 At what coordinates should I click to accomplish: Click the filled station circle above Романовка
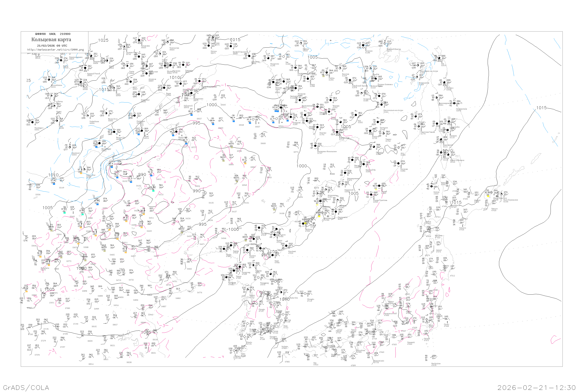click(x=139, y=40)
